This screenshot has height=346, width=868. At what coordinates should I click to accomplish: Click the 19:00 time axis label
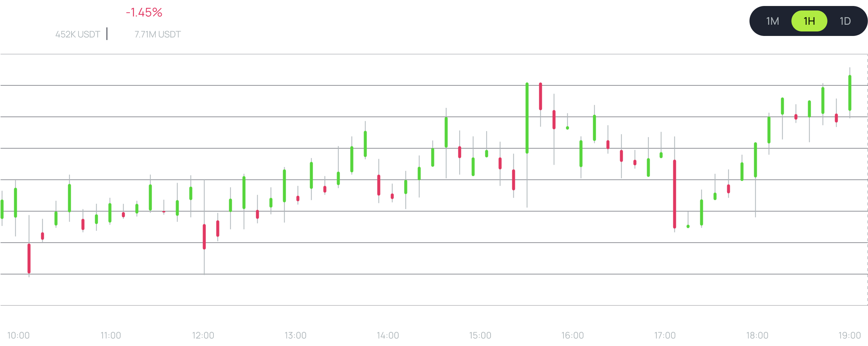tap(849, 335)
